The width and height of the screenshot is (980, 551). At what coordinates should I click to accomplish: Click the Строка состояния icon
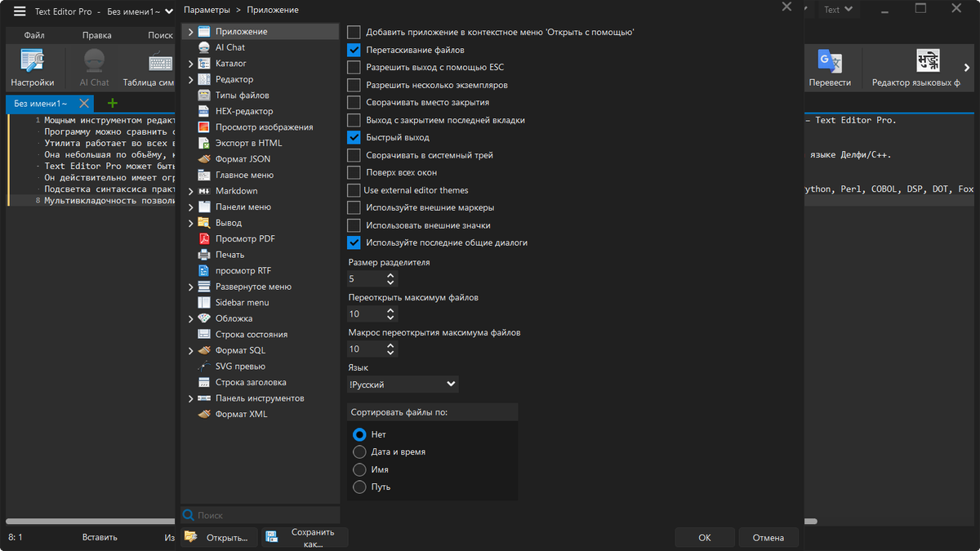coord(204,334)
